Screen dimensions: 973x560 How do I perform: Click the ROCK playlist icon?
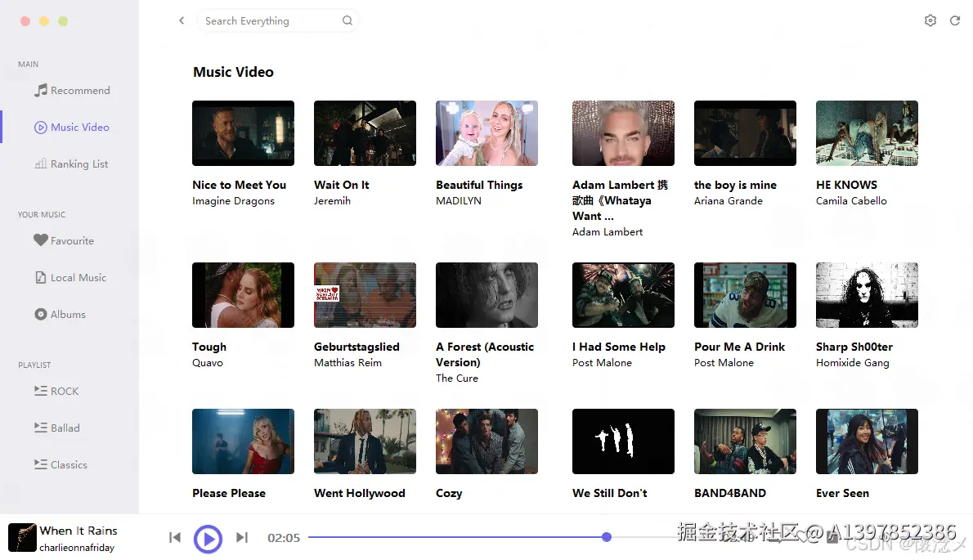point(40,391)
